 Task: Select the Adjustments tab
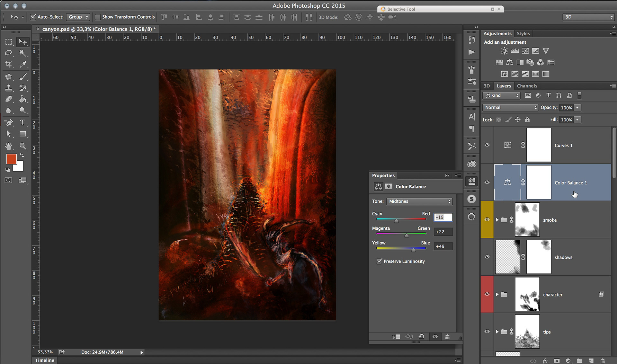(x=497, y=34)
